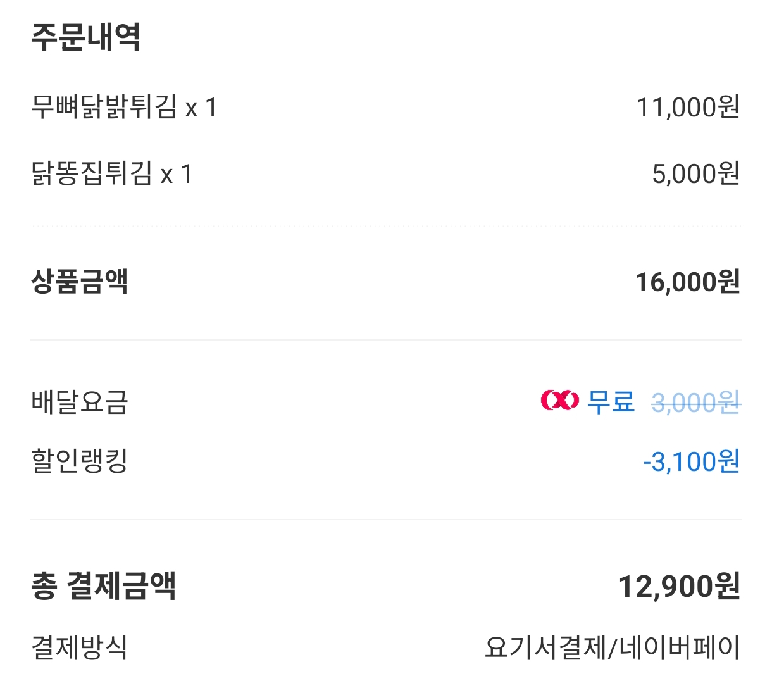
Task: Click the red Yogiyo pass infinity icon
Action: [x=560, y=400]
